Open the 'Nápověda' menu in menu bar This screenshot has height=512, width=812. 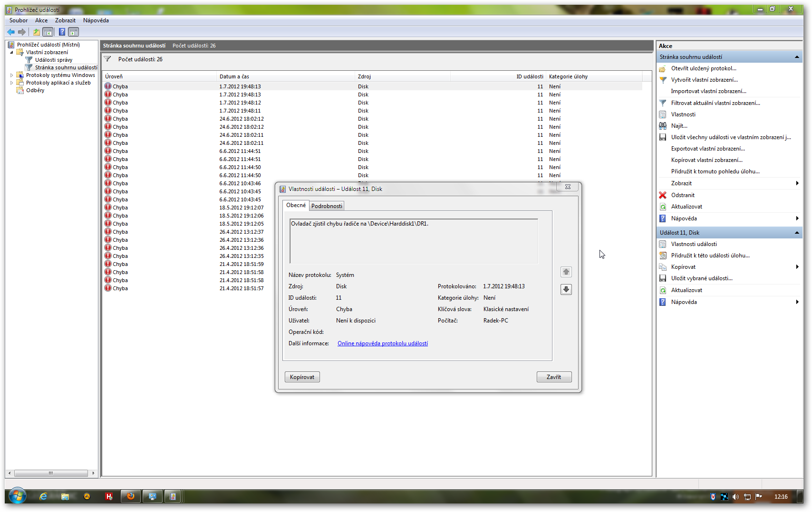pyautogui.click(x=96, y=20)
